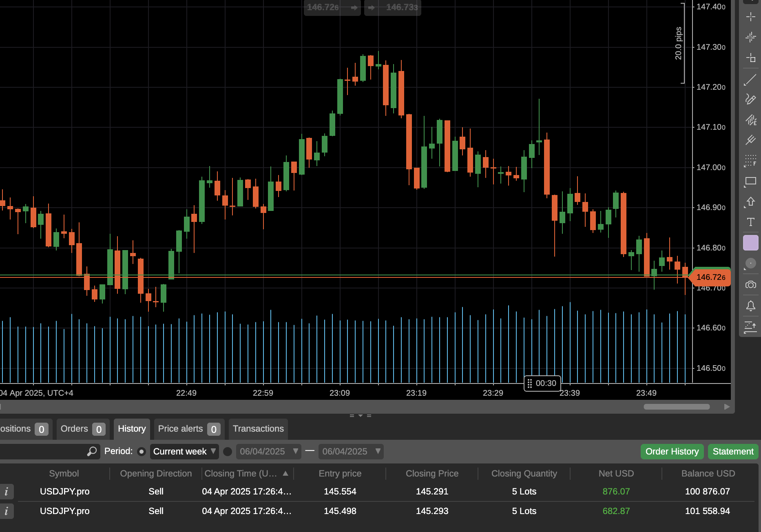Screen dimensions: 761x532
Task: Select the preset period radio button
Action: 142,452
